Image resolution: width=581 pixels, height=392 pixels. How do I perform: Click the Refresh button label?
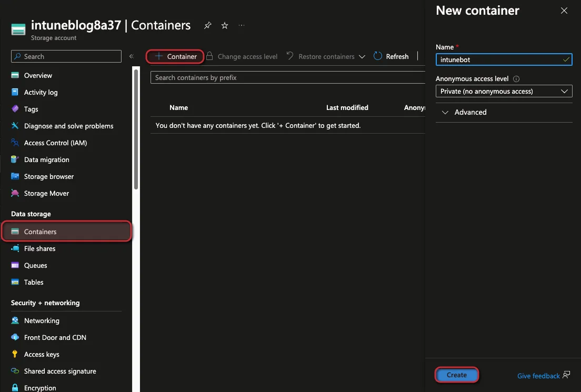(397, 56)
